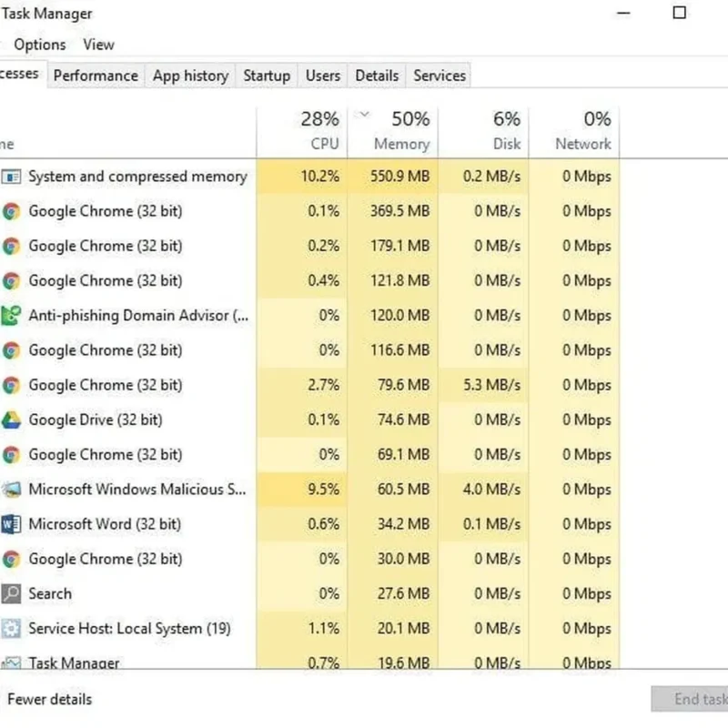The width and height of the screenshot is (728, 728).
Task: Select the Service Host gear icon
Action: pyautogui.click(x=11, y=628)
